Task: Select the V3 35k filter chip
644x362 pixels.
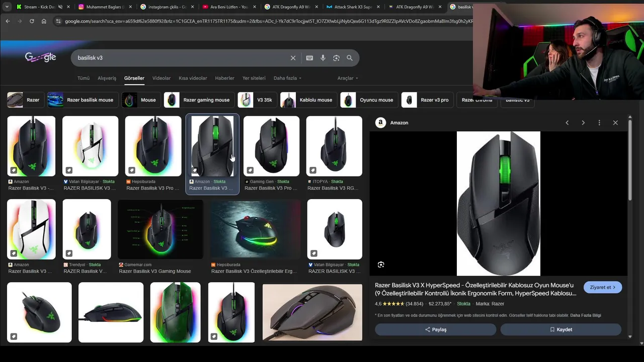Action: (257, 100)
